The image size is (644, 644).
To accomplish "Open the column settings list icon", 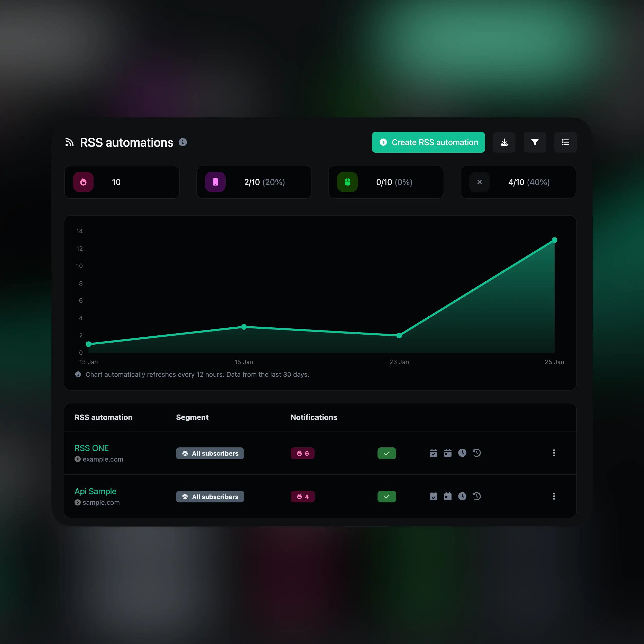I will [565, 142].
